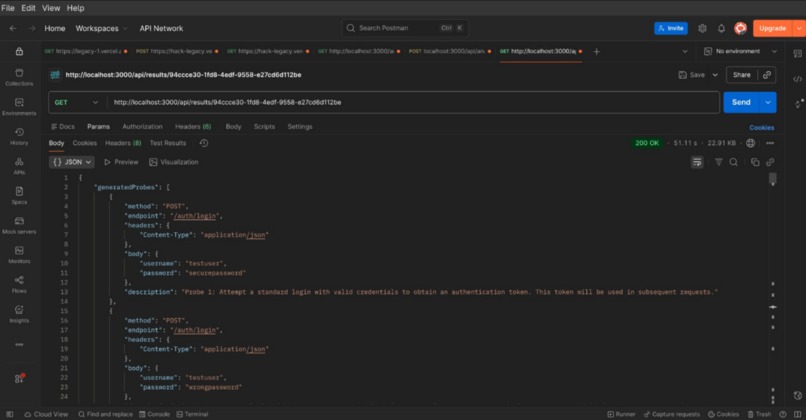Open the View menu

pyautogui.click(x=51, y=8)
